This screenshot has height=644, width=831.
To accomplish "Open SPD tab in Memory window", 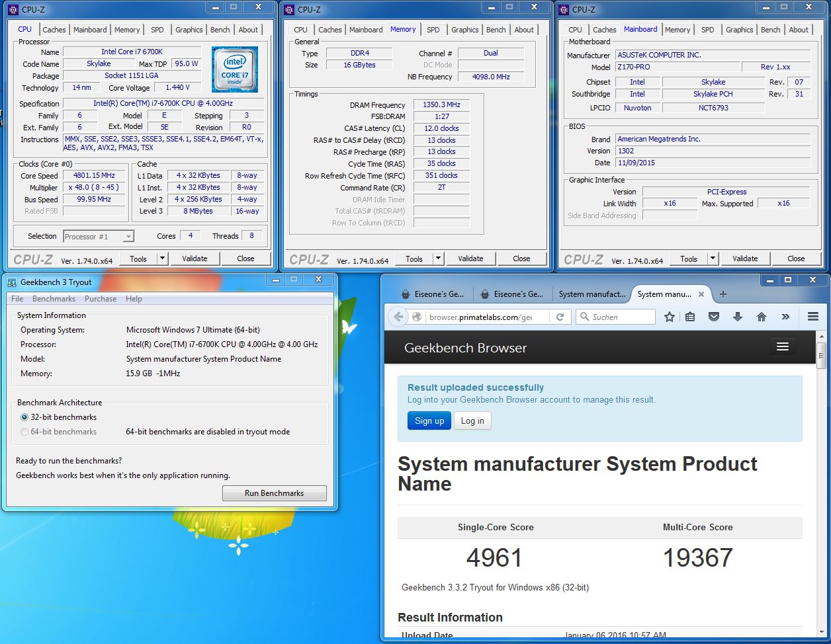I will pos(433,30).
